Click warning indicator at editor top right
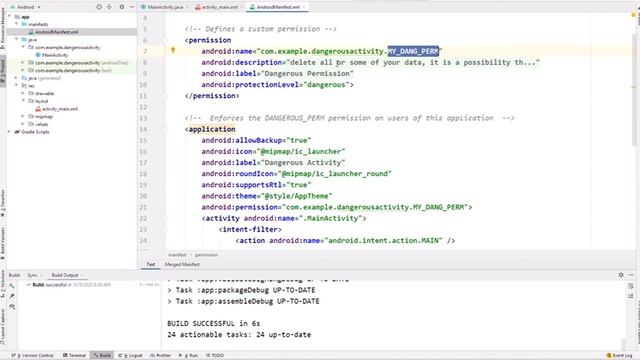 tap(633, 15)
